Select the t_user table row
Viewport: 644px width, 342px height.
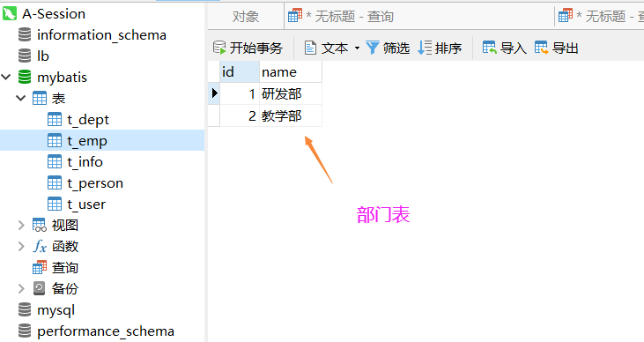click(102, 204)
